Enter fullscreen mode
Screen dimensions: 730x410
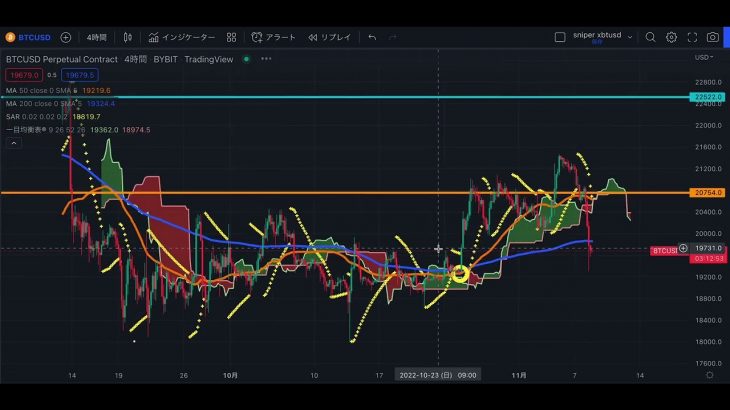point(692,37)
